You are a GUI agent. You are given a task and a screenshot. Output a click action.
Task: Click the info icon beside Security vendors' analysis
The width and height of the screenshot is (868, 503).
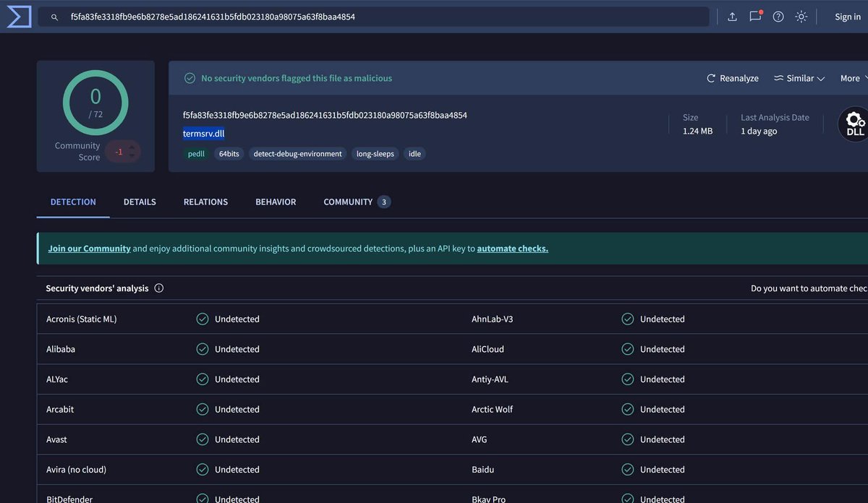(x=159, y=288)
